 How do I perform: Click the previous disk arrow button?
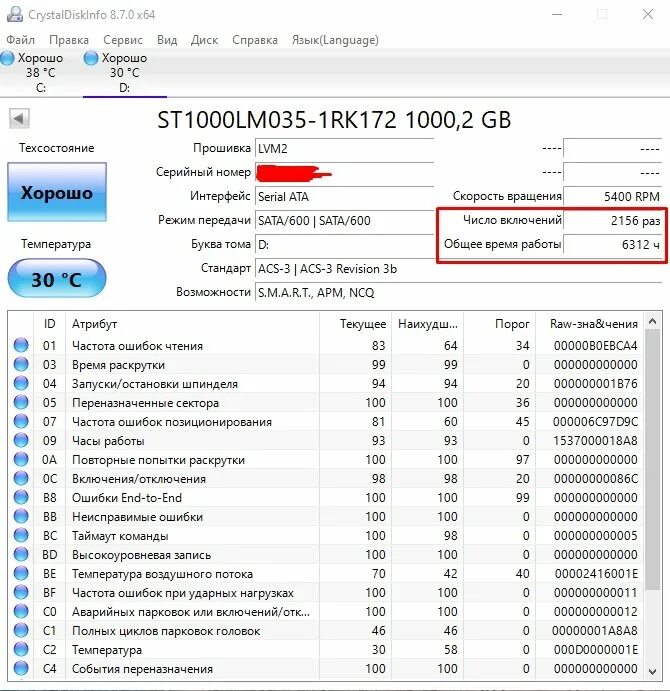[x=19, y=118]
